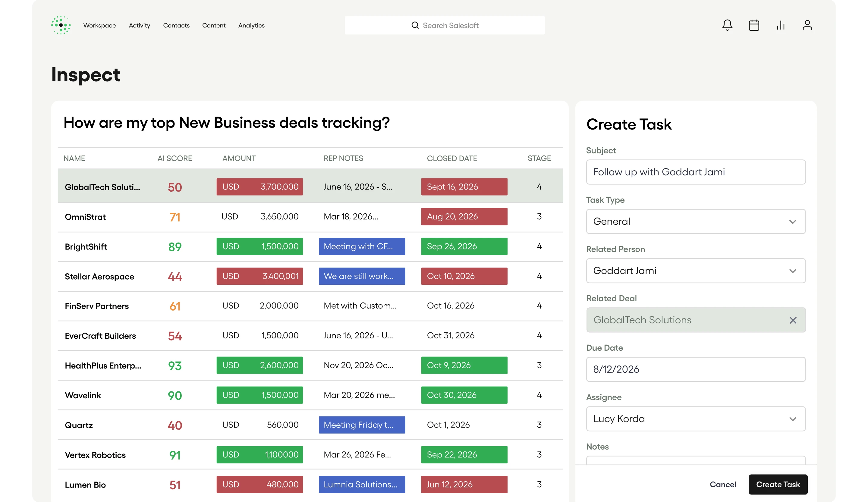The height and width of the screenshot is (502, 868).
Task: Cancel the task creation
Action: click(x=723, y=485)
